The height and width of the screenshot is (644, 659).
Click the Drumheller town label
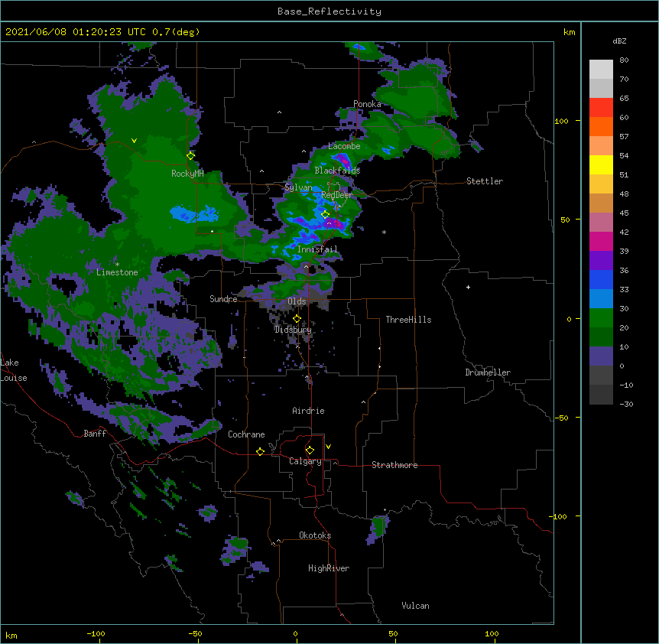(x=488, y=372)
